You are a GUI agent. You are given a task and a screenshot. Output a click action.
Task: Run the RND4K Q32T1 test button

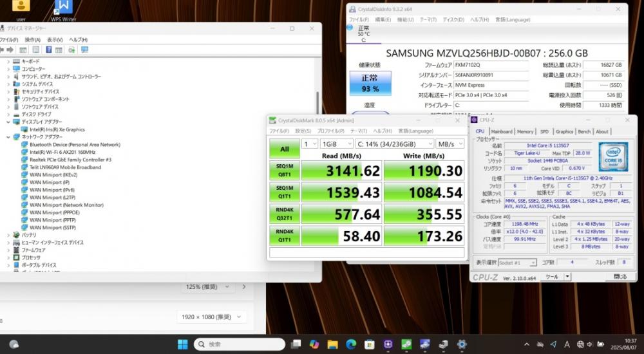[285, 214]
